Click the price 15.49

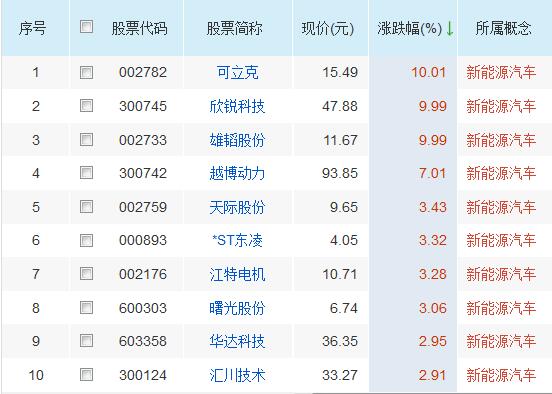tap(340, 73)
